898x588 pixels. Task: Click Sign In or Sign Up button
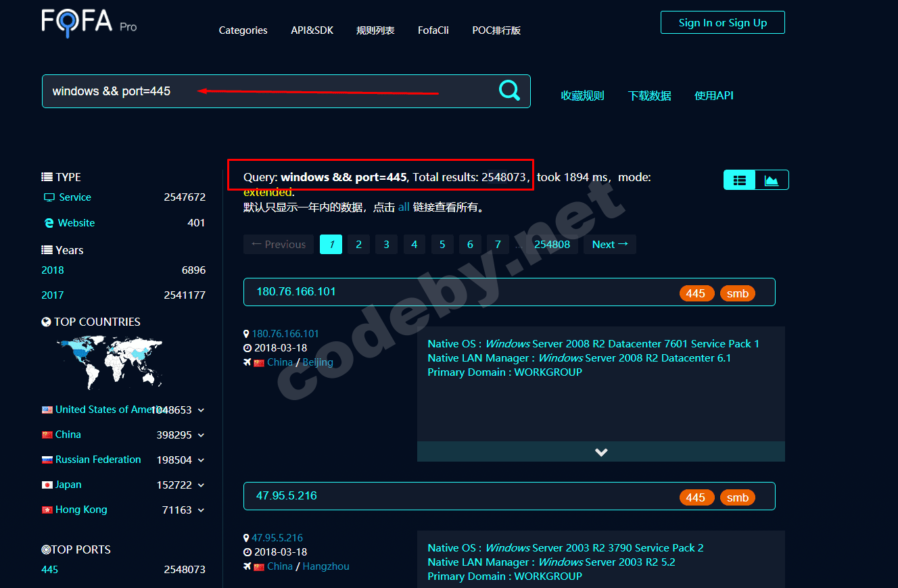coord(723,22)
